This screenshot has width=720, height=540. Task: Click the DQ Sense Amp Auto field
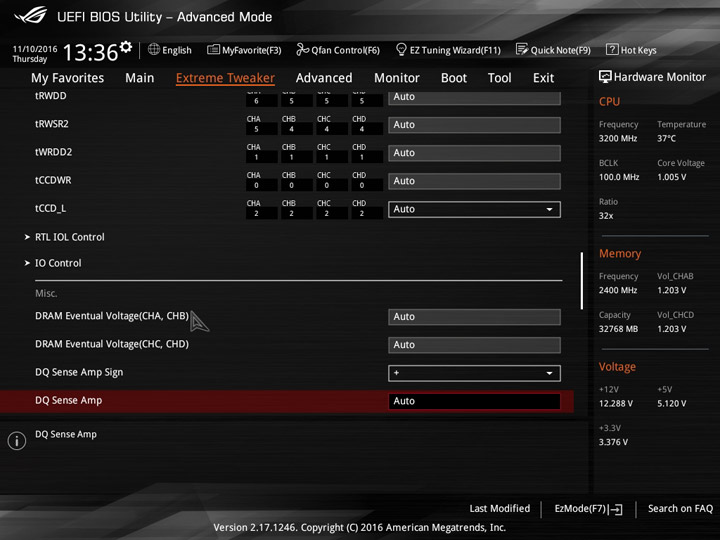(474, 401)
